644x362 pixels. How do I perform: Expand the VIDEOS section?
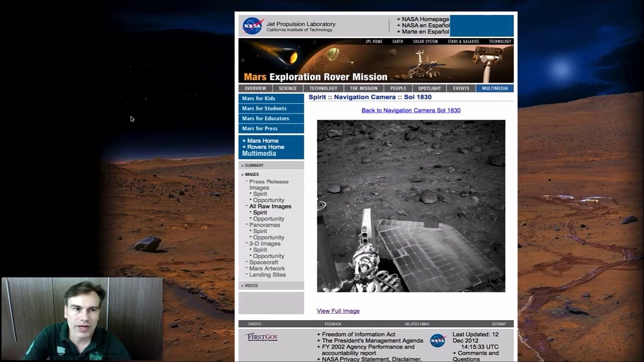coord(271,286)
